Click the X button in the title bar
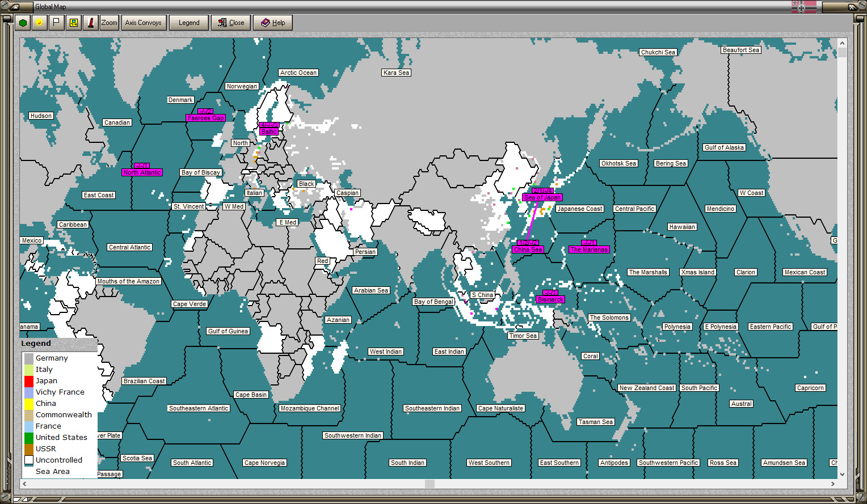 (852, 7)
